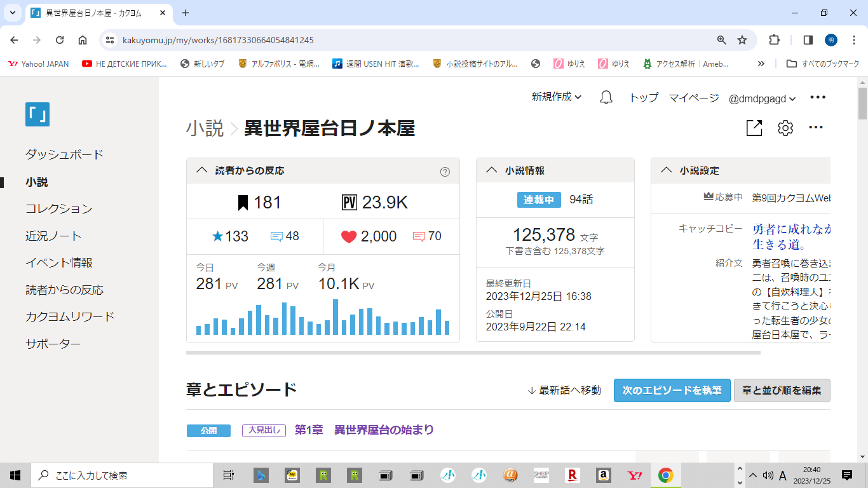This screenshot has width=868, height=488.
Task: Click the red heart icon showing 2,000
Action: pos(349,237)
